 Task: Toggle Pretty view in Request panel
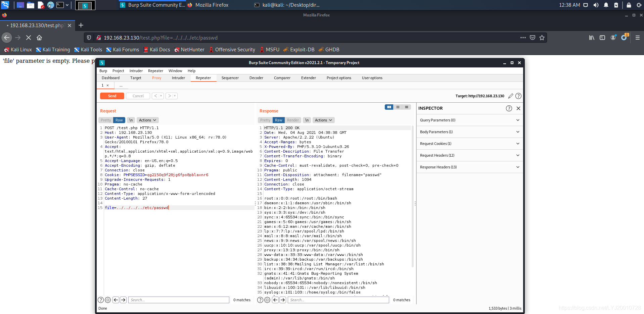click(x=106, y=120)
